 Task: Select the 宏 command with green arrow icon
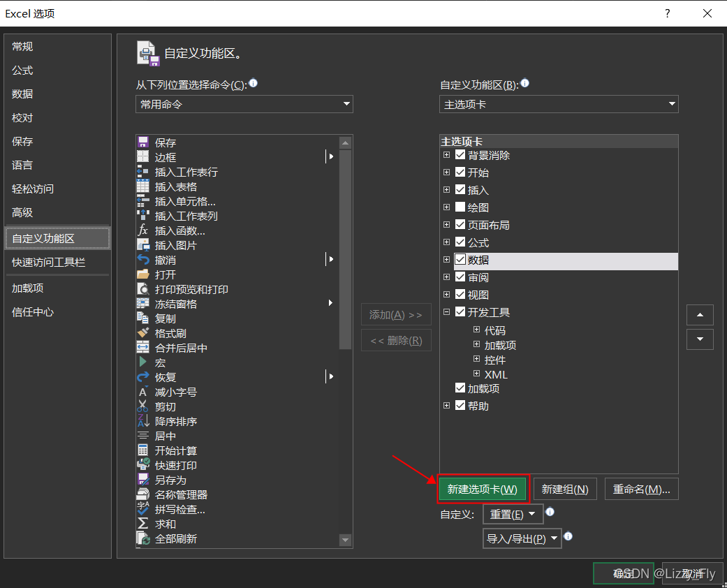pyautogui.click(x=145, y=362)
